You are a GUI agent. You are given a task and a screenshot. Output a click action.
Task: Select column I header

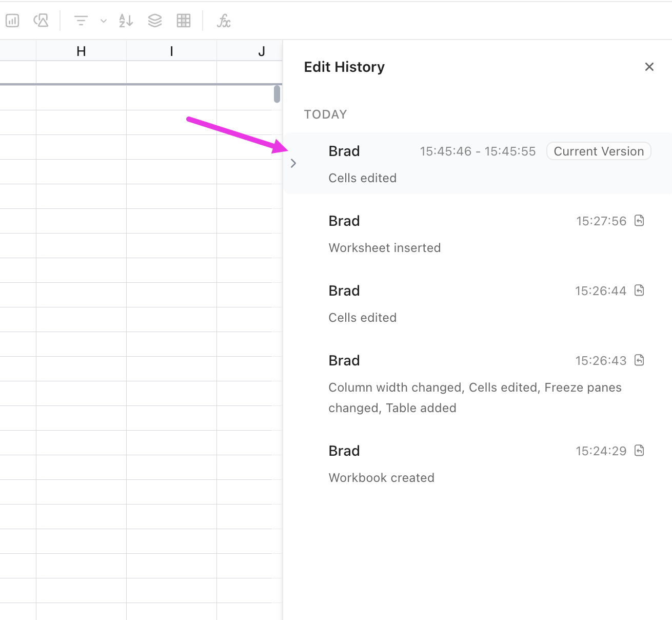171,51
